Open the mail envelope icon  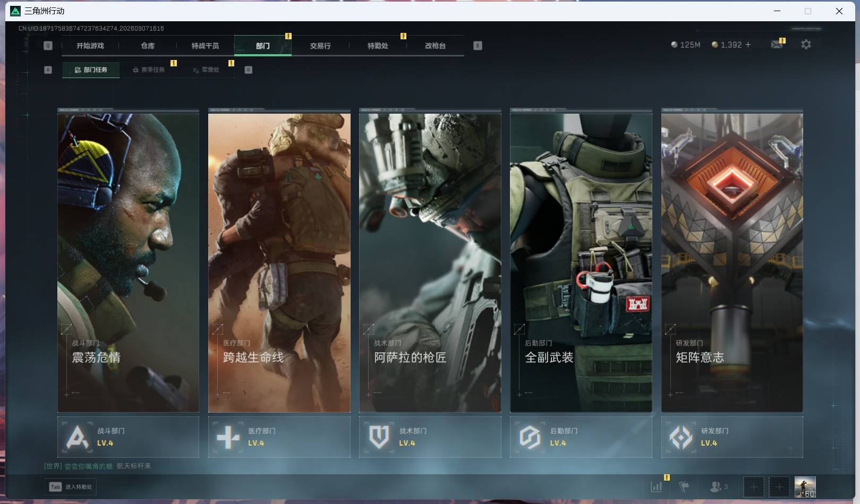point(777,45)
